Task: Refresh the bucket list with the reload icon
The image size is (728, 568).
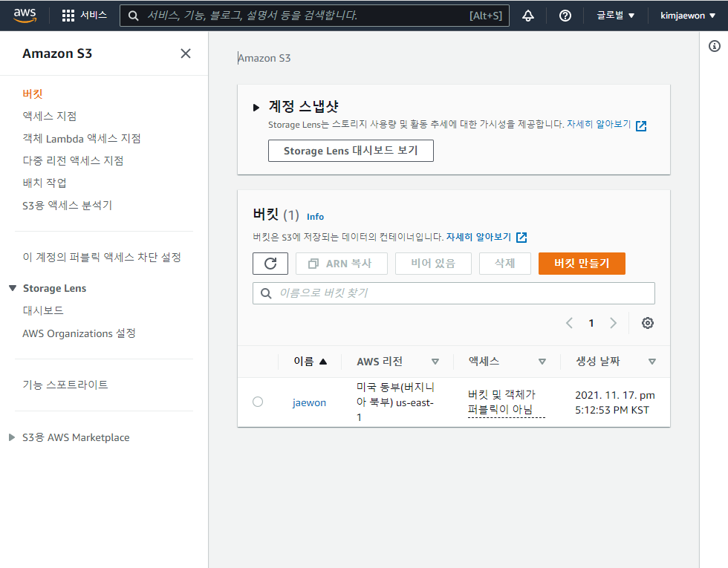Action: (x=270, y=263)
